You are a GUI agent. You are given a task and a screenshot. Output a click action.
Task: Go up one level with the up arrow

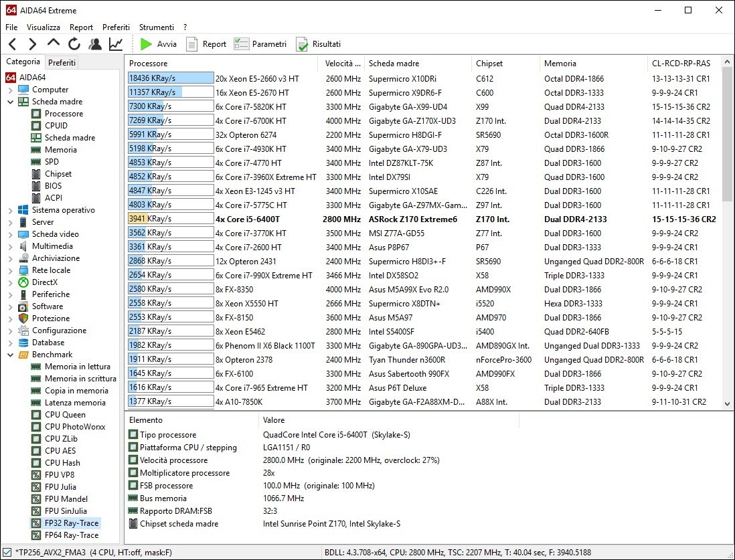point(53,44)
